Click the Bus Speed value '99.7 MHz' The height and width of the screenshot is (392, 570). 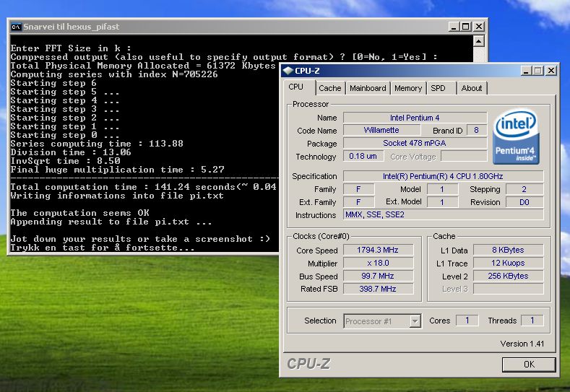[x=378, y=276]
